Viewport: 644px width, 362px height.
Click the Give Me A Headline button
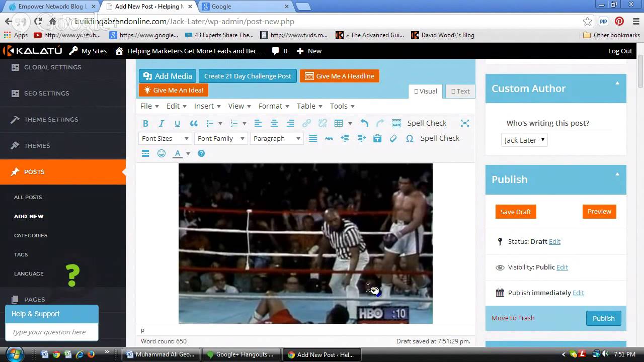[x=340, y=76]
